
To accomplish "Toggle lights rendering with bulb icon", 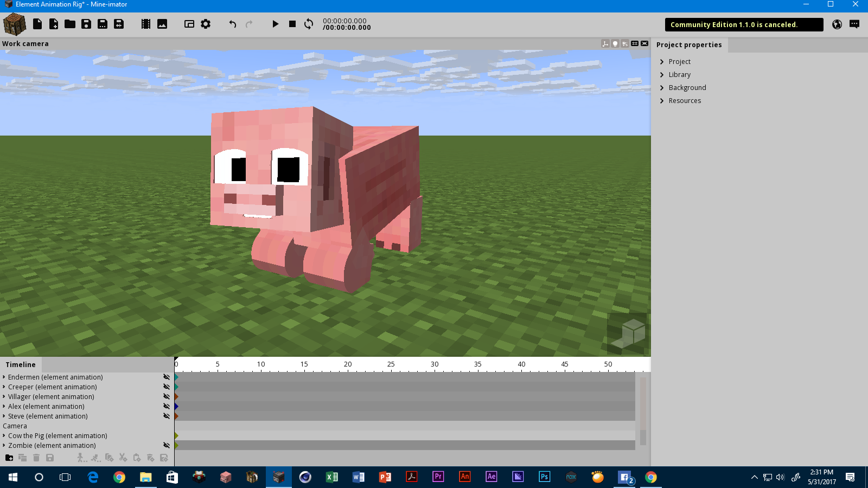I will click(x=615, y=44).
